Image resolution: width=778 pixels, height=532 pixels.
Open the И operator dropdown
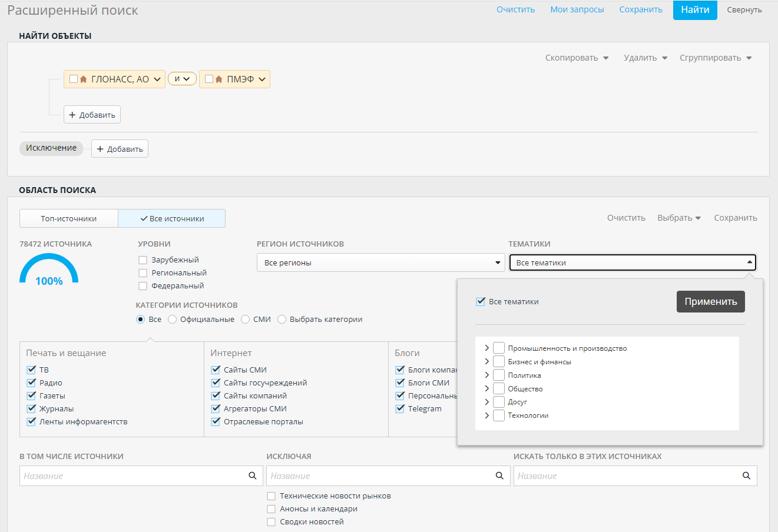[x=182, y=79]
